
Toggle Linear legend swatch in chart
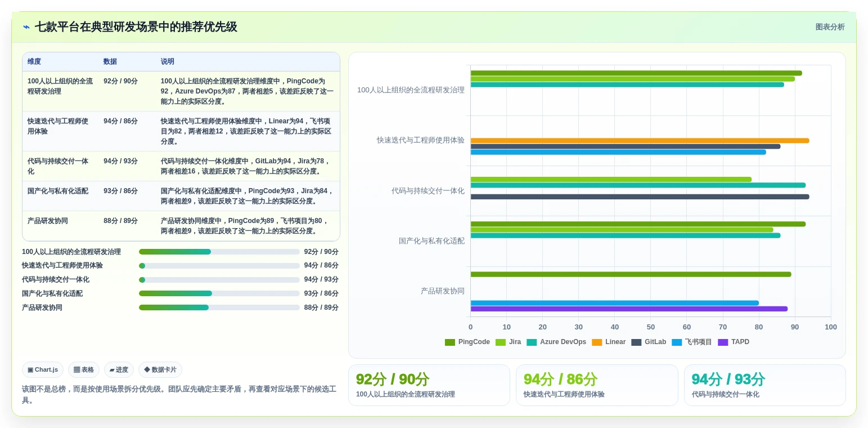(597, 342)
